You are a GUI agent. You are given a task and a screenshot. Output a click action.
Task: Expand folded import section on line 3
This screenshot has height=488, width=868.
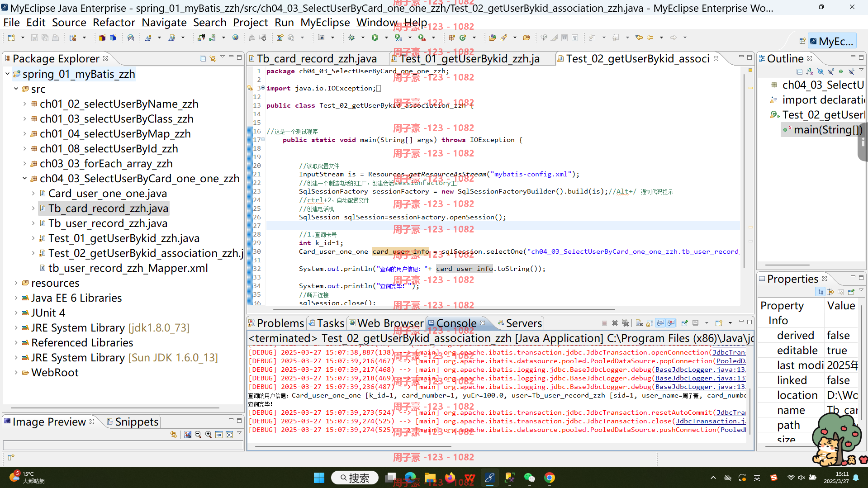263,88
